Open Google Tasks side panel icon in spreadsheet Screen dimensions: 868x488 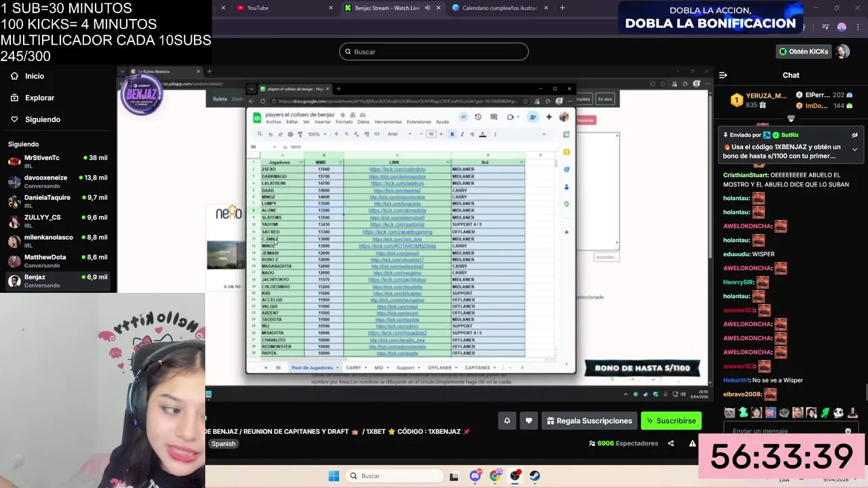[x=566, y=169]
